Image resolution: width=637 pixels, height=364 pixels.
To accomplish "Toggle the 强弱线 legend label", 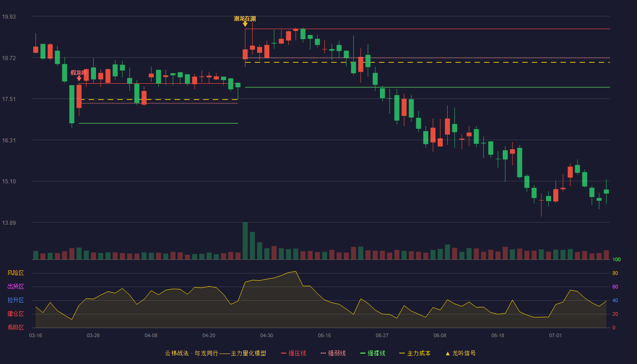I will pyautogui.click(x=337, y=353).
